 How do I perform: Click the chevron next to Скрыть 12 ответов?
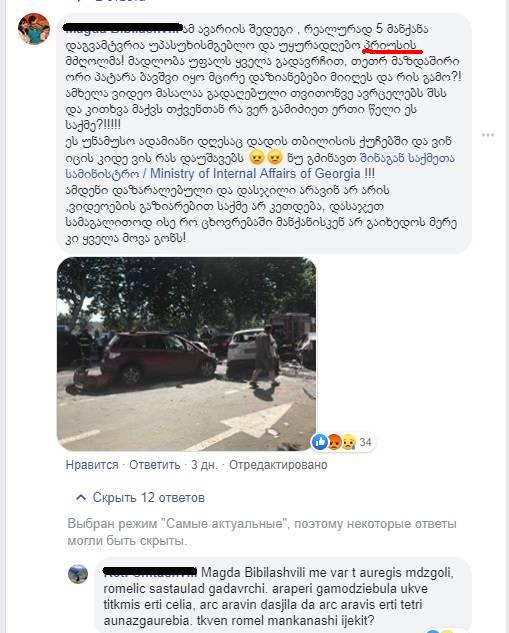click(81, 497)
